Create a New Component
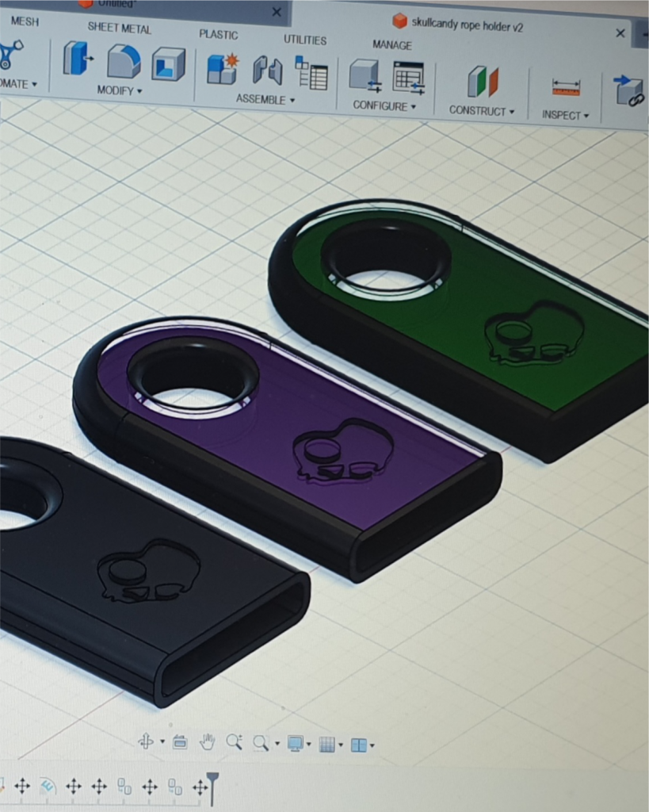 point(223,68)
